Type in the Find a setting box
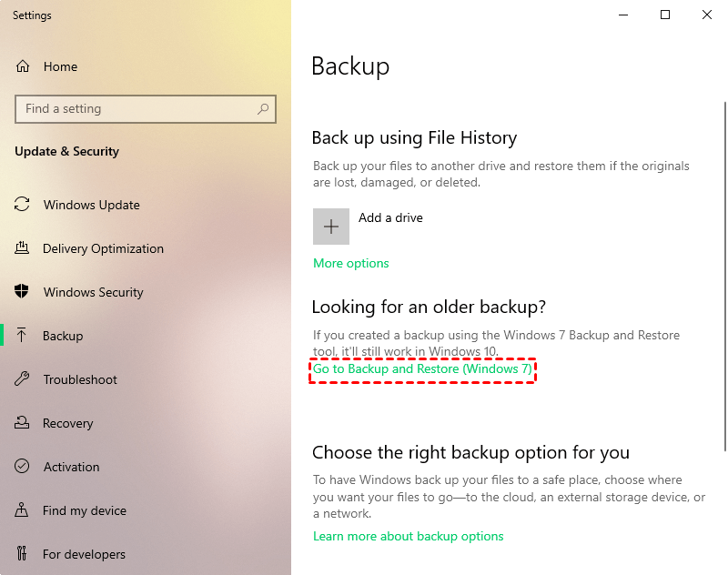The image size is (728, 575). pos(136,109)
